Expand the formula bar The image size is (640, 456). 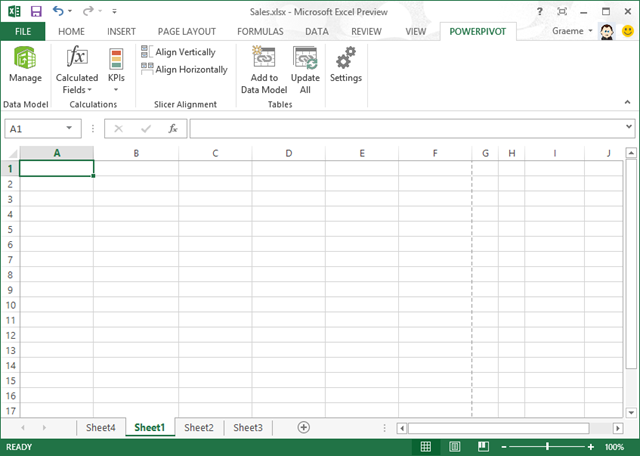(629, 129)
